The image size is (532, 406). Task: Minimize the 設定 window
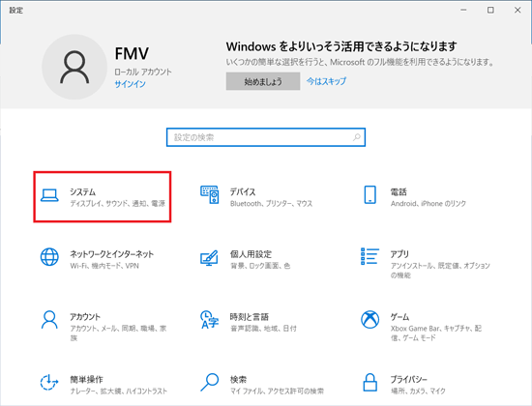click(x=463, y=11)
